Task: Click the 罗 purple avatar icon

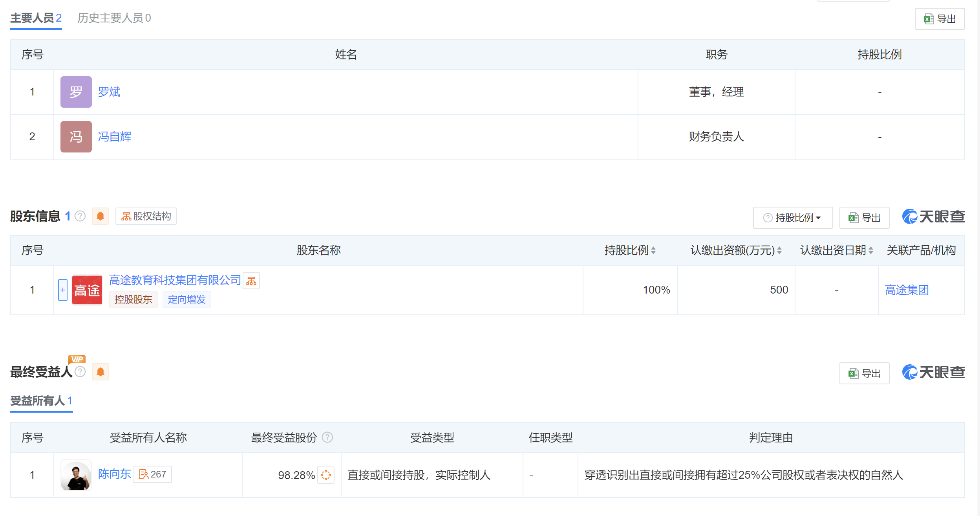Action: coord(76,92)
